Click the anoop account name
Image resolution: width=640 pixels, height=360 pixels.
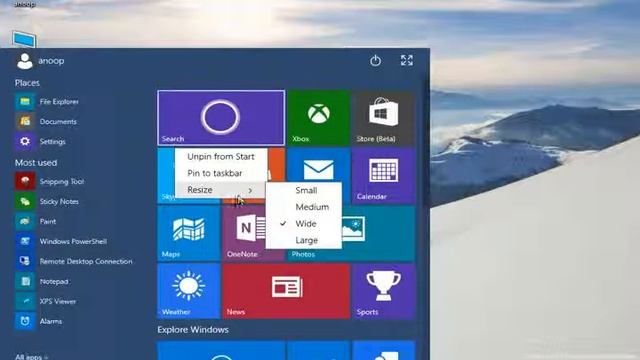tap(51, 61)
